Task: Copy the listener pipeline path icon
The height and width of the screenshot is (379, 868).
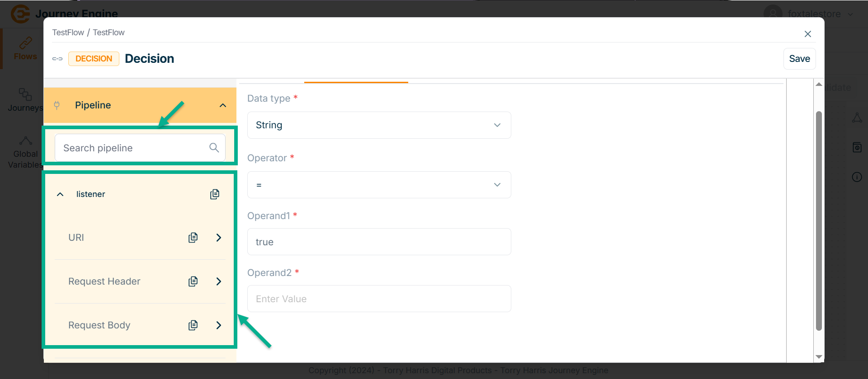Action: [215, 194]
